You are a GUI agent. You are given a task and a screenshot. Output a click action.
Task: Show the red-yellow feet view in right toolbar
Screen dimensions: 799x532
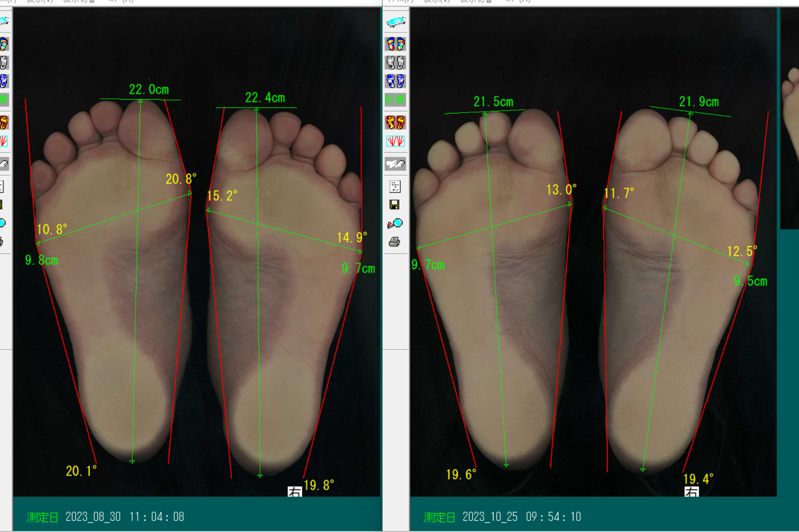click(x=395, y=122)
